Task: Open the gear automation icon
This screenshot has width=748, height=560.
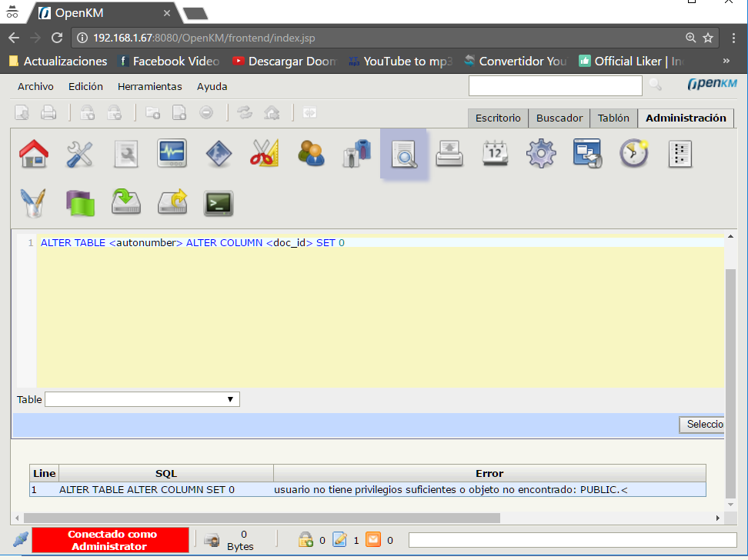Action: coord(541,154)
